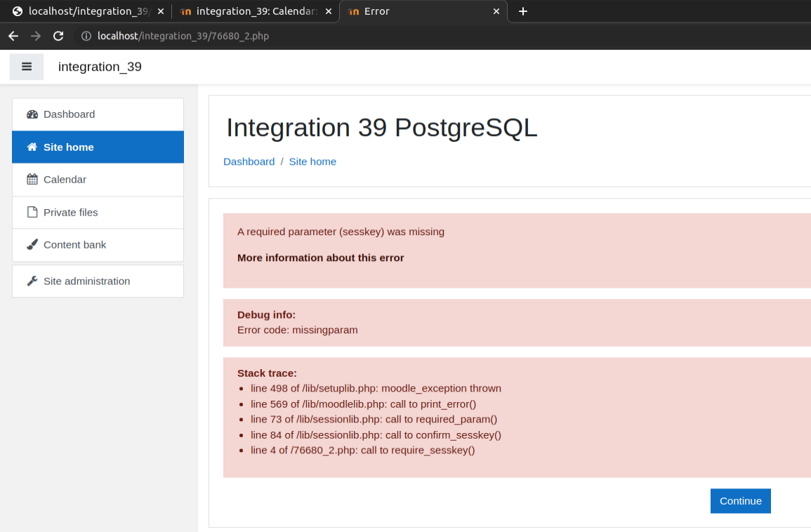Image resolution: width=811 pixels, height=532 pixels.
Task: Open More information about this error
Action: pyautogui.click(x=320, y=258)
